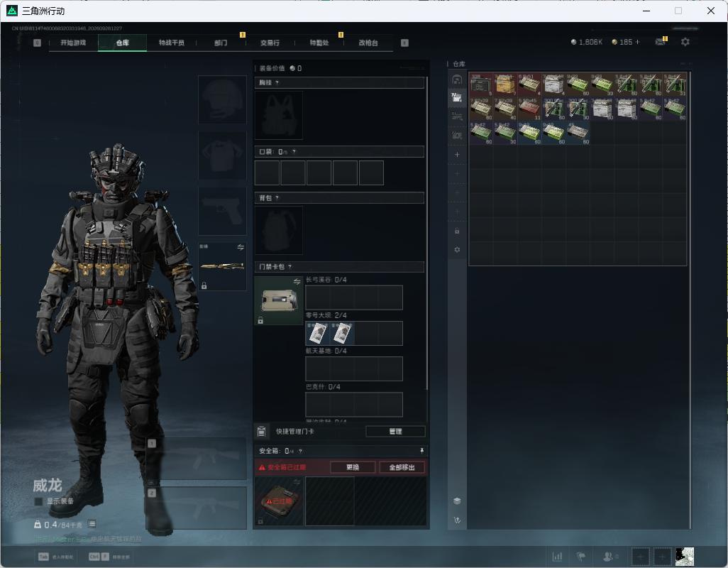
Task: Open the 开始游戏 tab
Action: (73, 43)
